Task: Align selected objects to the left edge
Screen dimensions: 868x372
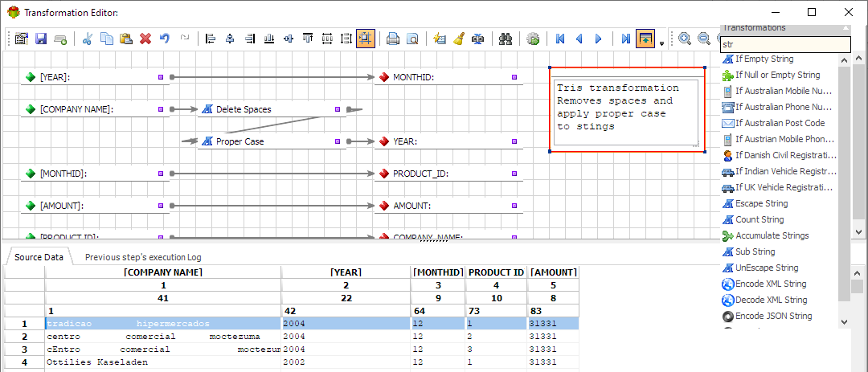Action: 211,39
